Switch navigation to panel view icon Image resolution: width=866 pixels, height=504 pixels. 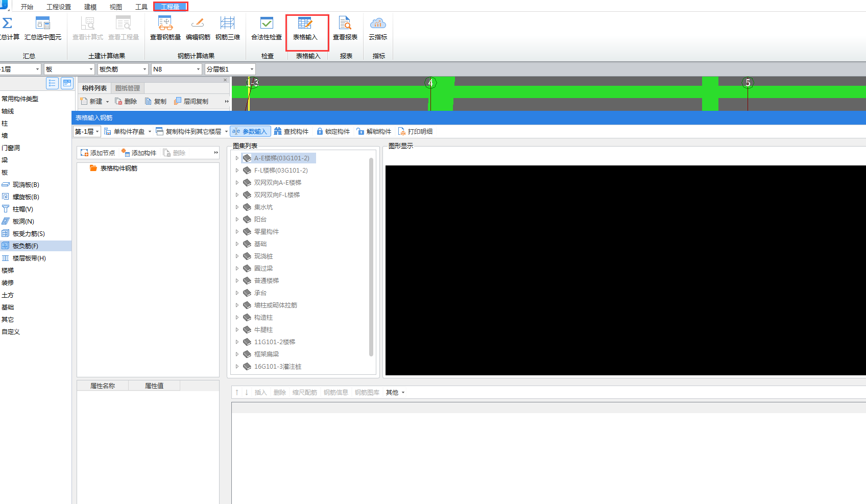pos(67,83)
